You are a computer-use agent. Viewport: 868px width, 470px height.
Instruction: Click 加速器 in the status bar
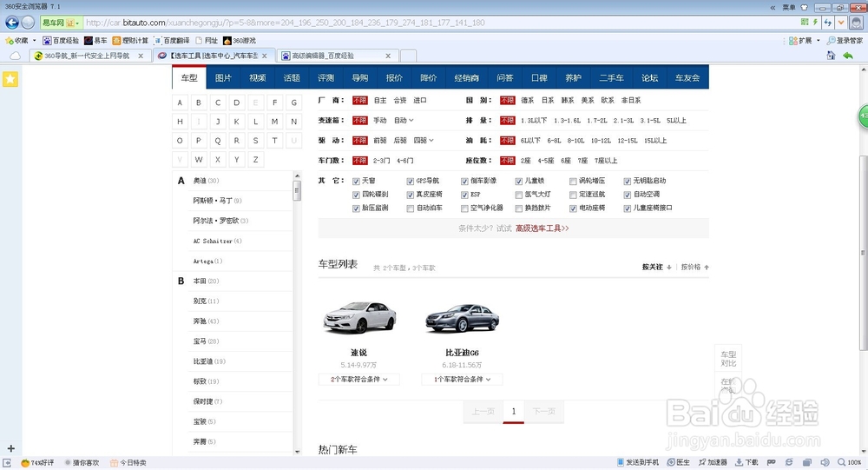tap(713, 462)
